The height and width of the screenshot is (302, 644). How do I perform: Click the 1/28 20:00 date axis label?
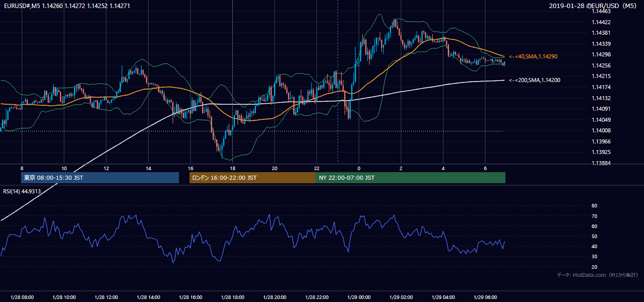(x=274, y=297)
